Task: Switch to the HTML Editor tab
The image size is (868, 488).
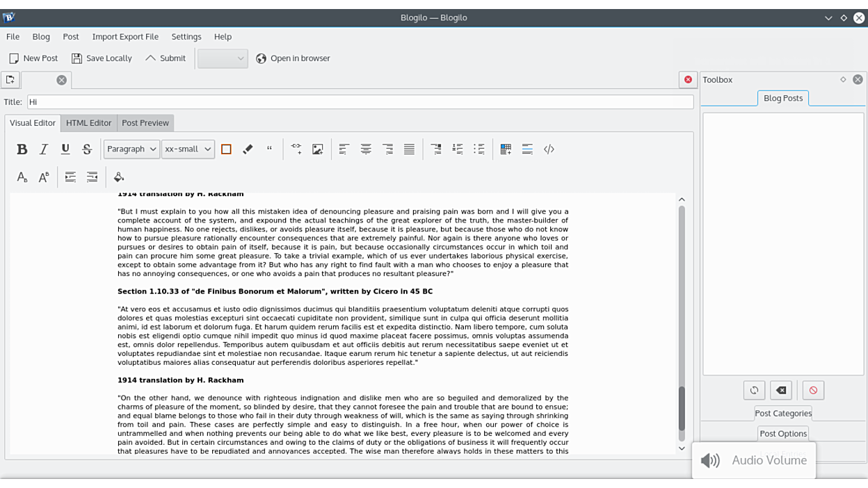Action: tap(88, 123)
